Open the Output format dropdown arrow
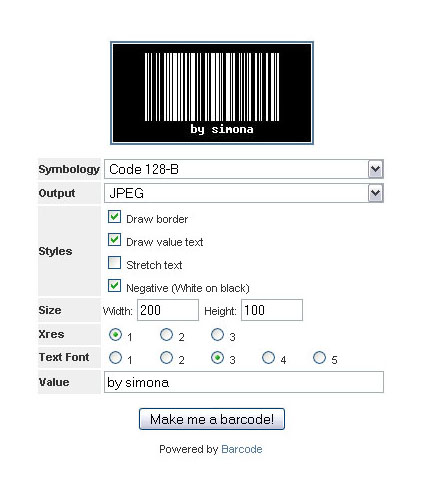This screenshot has width=424, height=491. pos(375,193)
